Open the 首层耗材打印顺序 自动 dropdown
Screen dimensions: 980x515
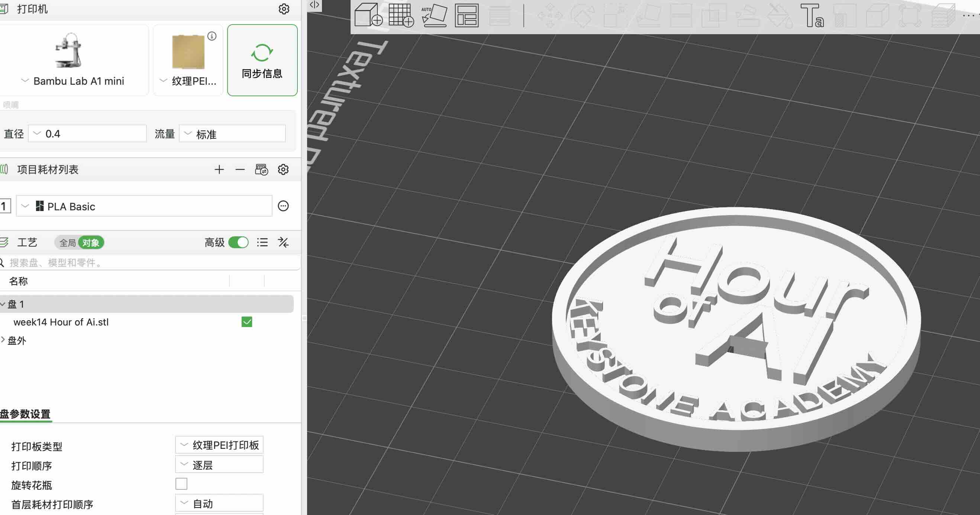point(219,503)
